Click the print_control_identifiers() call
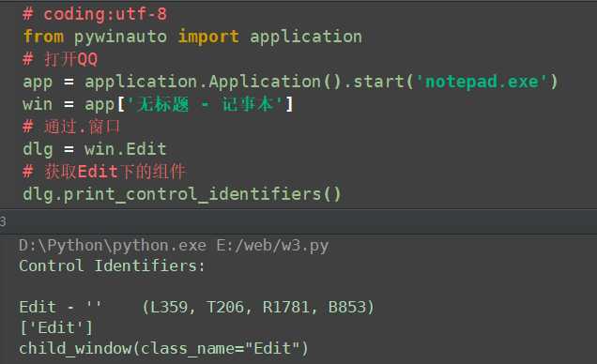This screenshot has height=364, width=597. pos(202,194)
